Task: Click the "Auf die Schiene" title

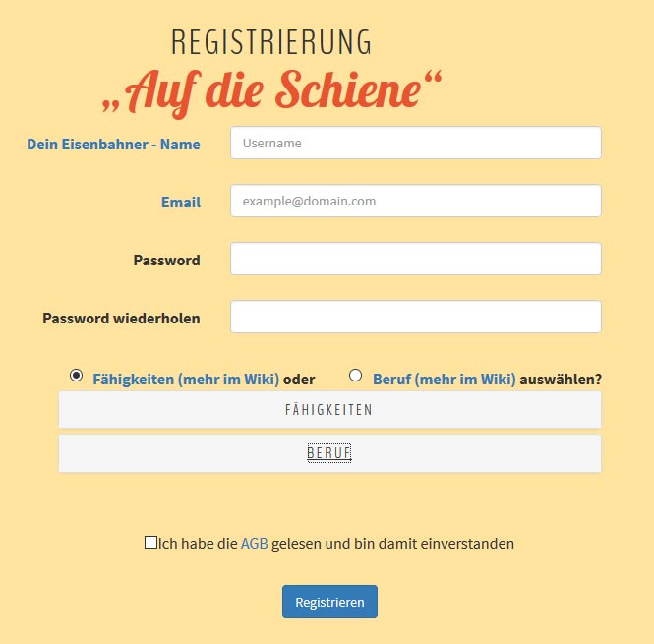Action: (271, 90)
